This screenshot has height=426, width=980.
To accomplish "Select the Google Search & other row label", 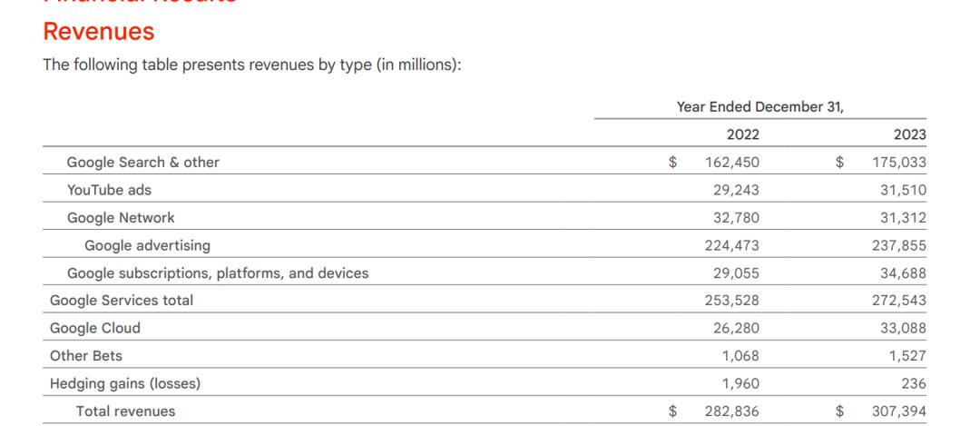I will (x=143, y=162).
